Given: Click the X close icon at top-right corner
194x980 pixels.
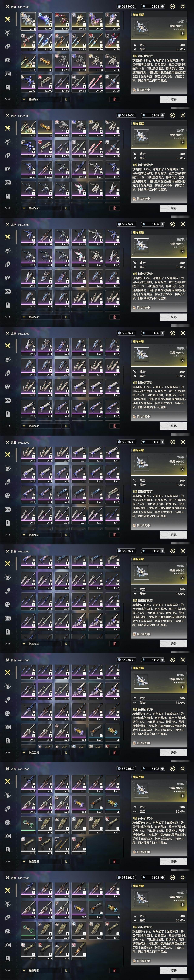Looking at the screenshot, I should [183, 7].
